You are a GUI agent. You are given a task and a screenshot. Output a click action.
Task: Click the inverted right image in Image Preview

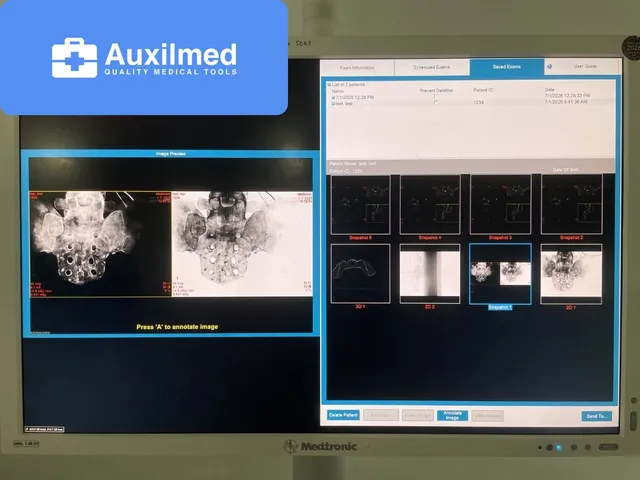pos(242,244)
